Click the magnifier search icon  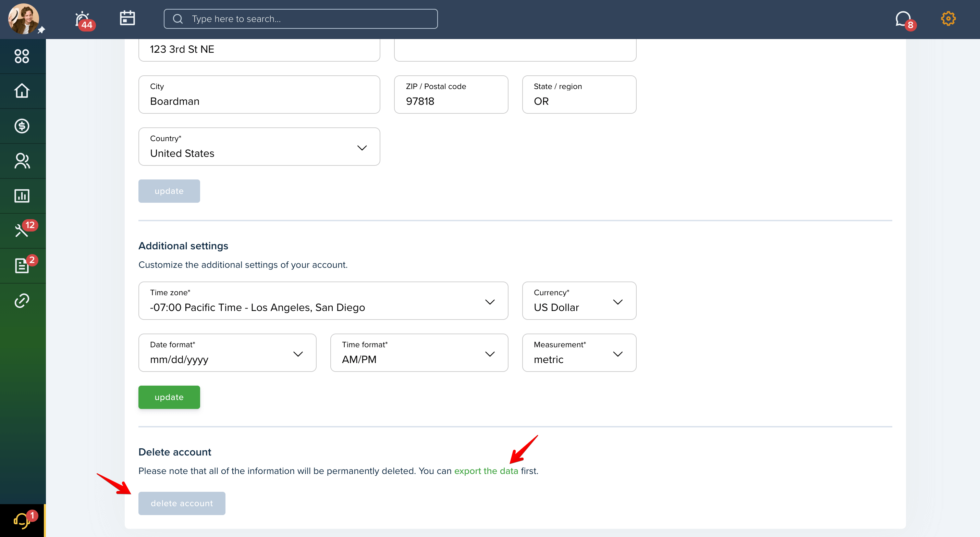[x=177, y=19]
